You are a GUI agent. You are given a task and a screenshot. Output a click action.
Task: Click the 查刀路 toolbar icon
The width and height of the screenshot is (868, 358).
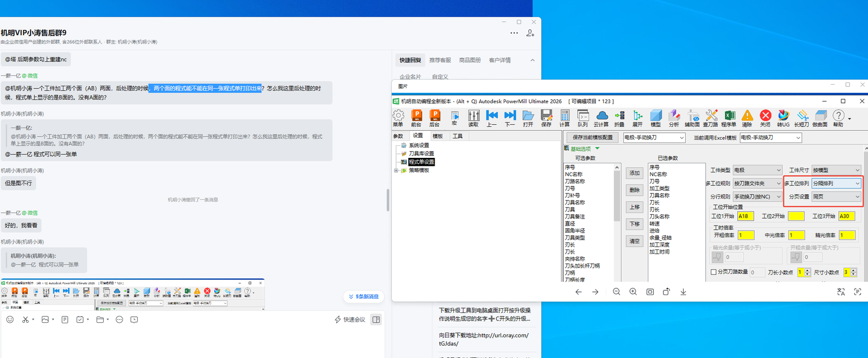[x=711, y=118]
